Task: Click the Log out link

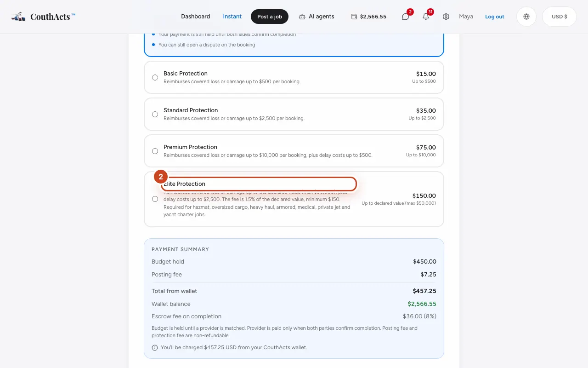Action: pyautogui.click(x=495, y=17)
